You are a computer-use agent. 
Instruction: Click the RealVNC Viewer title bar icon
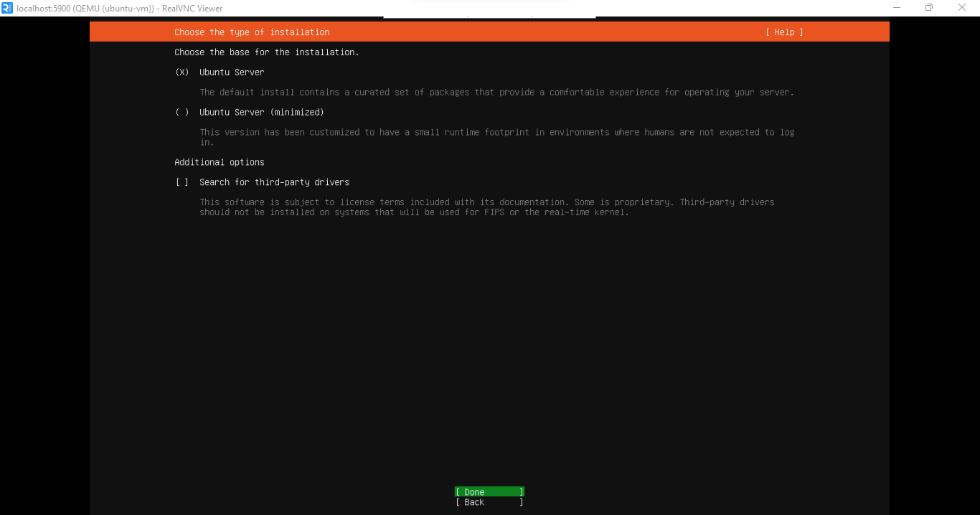click(x=7, y=8)
